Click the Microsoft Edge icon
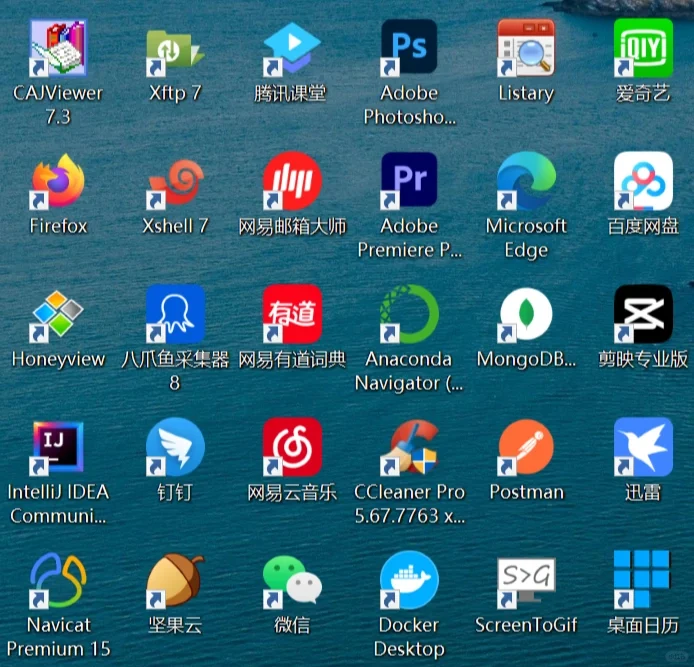Image resolution: width=694 pixels, height=667 pixels. click(526, 181)
